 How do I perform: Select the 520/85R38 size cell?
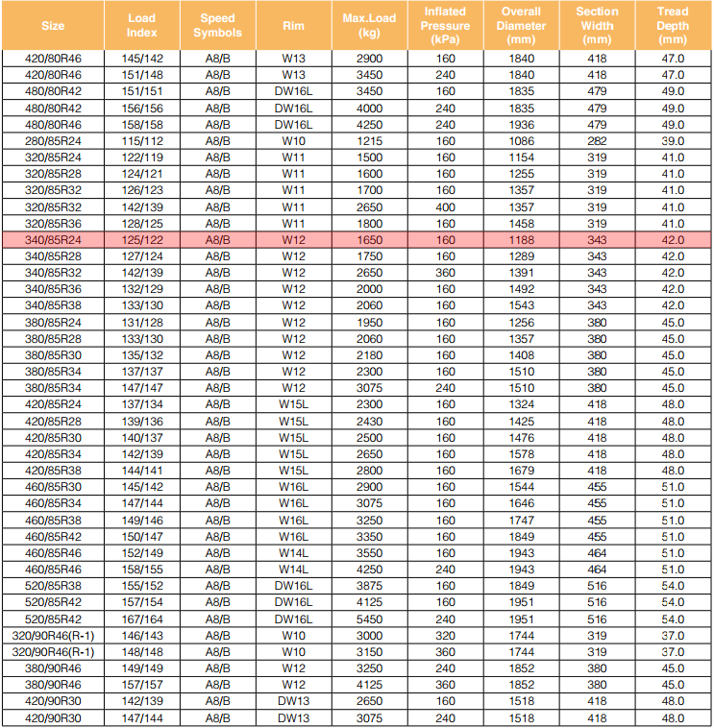tap(52, 586)
